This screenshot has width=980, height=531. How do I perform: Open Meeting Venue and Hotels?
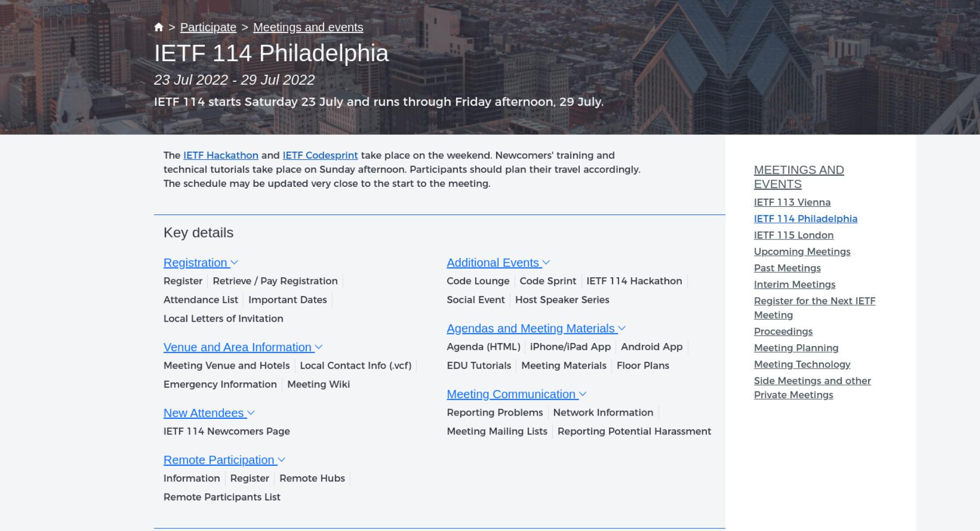coord(227,366)
